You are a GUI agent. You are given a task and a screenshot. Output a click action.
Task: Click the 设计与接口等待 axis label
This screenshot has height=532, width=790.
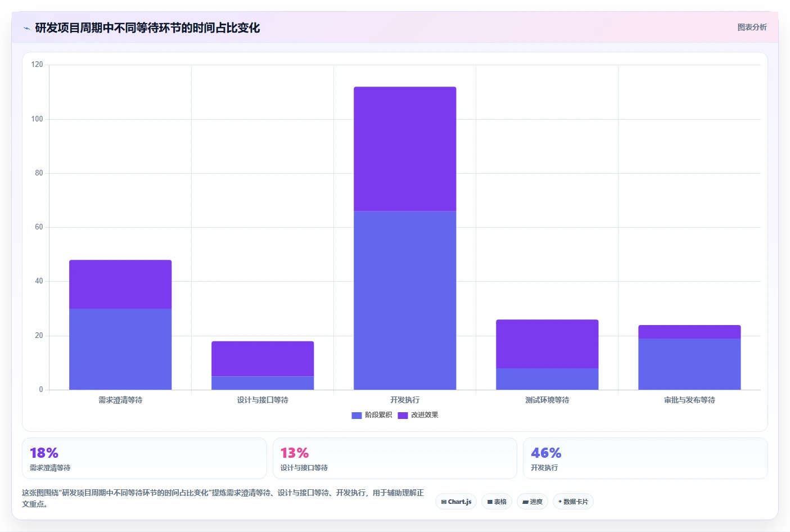(263, 400)
